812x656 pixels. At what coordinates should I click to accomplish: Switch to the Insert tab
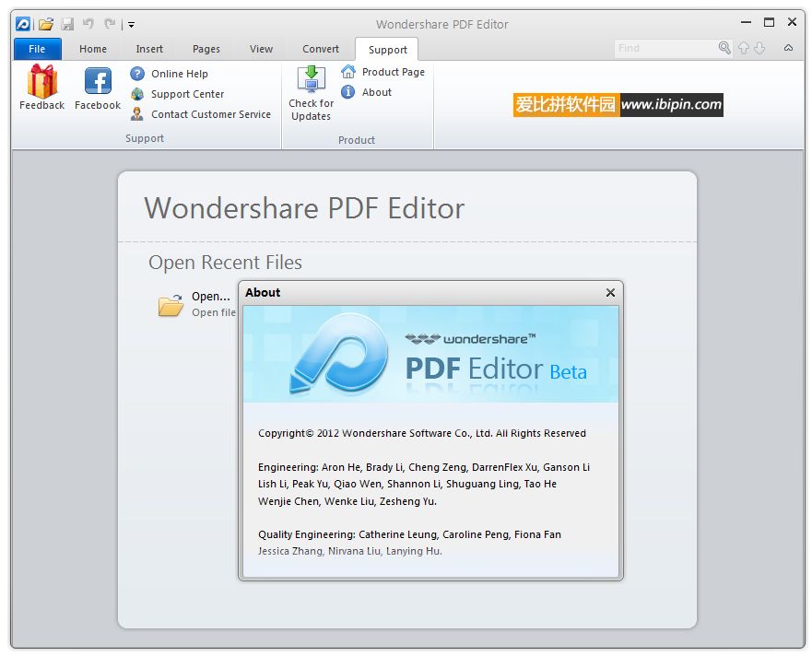tap(149, 49)
